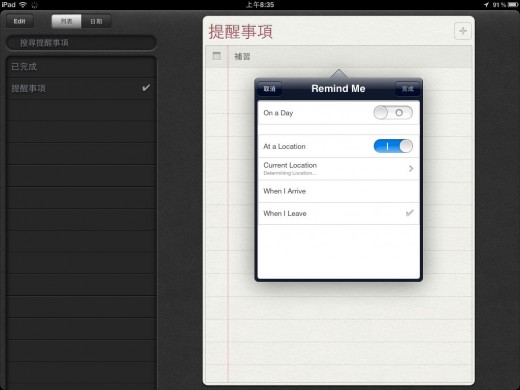520x390 pixels.
Task: Toggle the On a Day switch
Action: [x=393, y=113]
